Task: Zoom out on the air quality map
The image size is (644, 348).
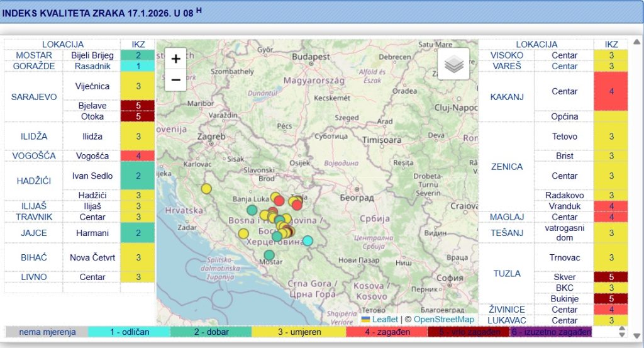Action: click(176, 80)
